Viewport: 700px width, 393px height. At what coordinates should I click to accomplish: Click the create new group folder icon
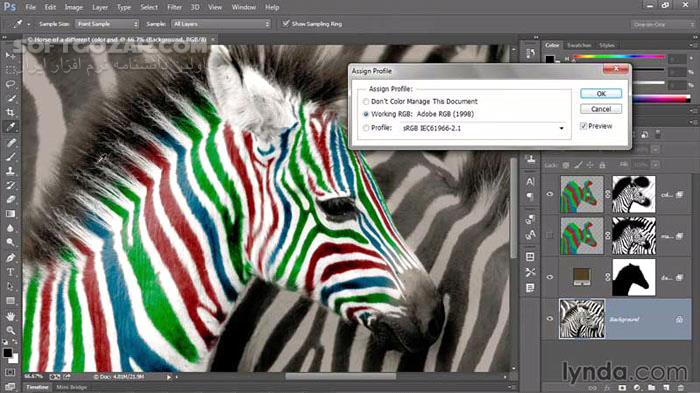point(651,388)
